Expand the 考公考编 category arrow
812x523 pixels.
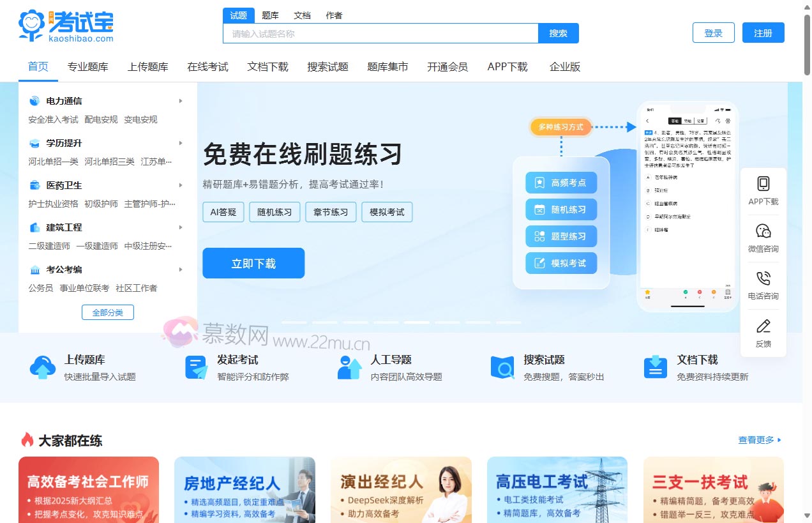(x=181, y=269)
